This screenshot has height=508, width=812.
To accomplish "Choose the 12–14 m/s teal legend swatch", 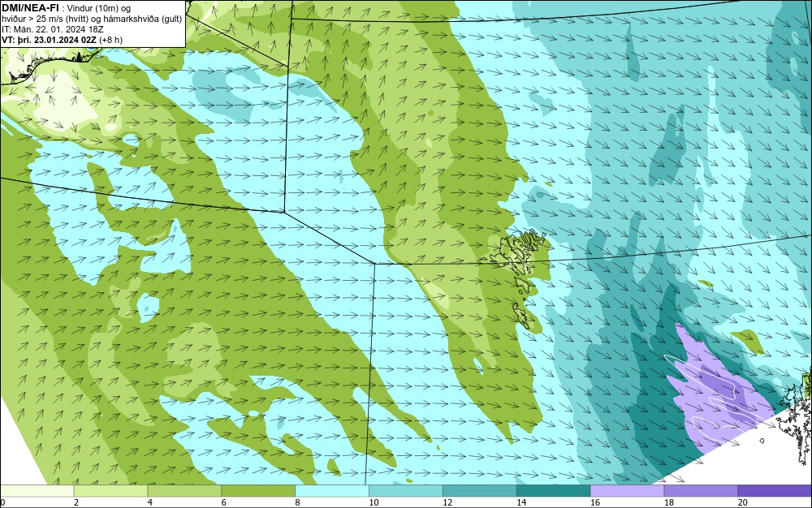I will [x=480, y=490].
